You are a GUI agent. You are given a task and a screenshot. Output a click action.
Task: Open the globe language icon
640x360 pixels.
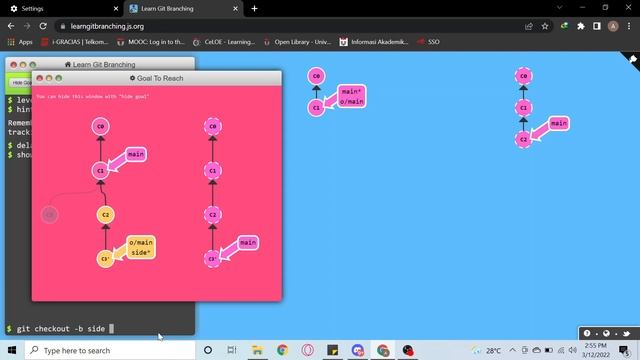coord(607,333)
